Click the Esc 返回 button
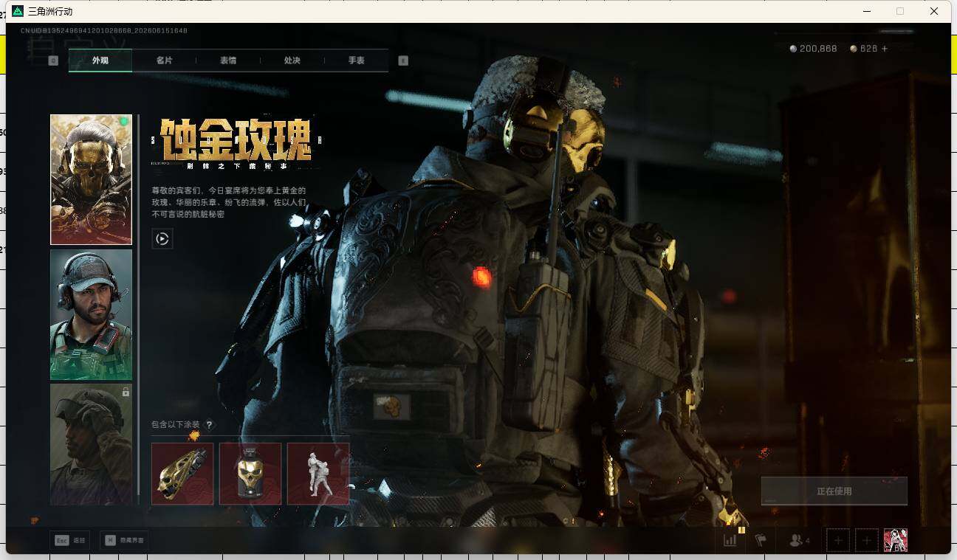957x560 pixels. 71,540
